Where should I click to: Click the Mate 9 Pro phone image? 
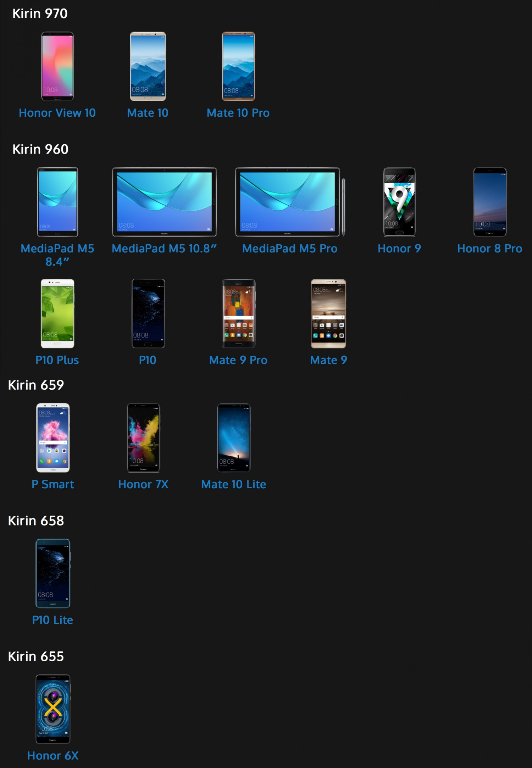238,314
